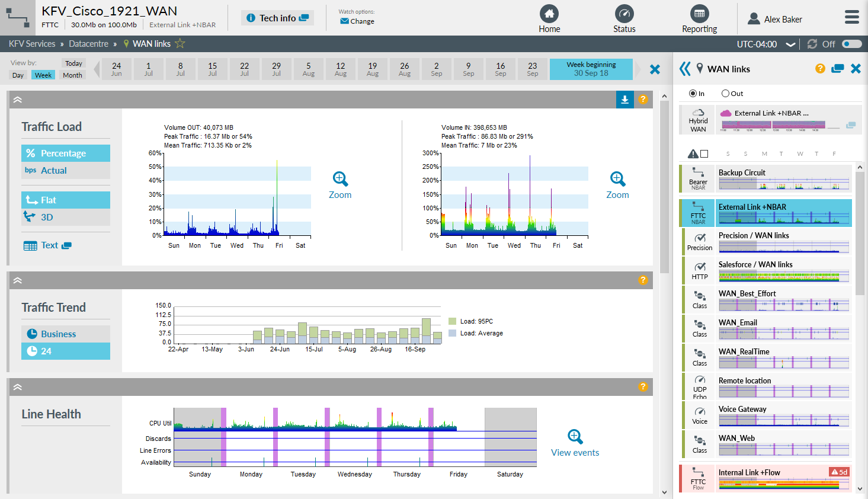Jump to Today
Screen dimensions: 868x499
click(73, 63)
